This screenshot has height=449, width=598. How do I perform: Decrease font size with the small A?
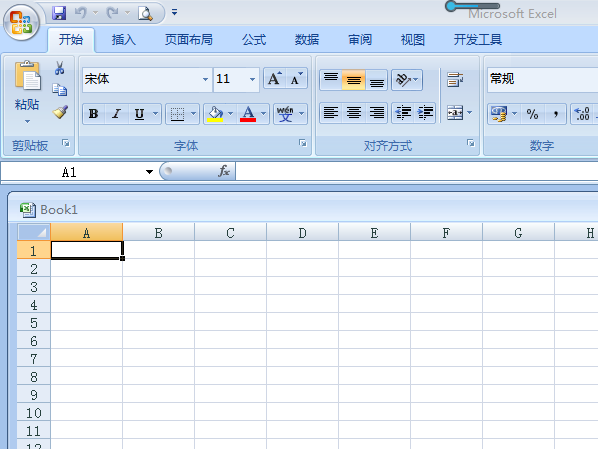tap(296, 79)
